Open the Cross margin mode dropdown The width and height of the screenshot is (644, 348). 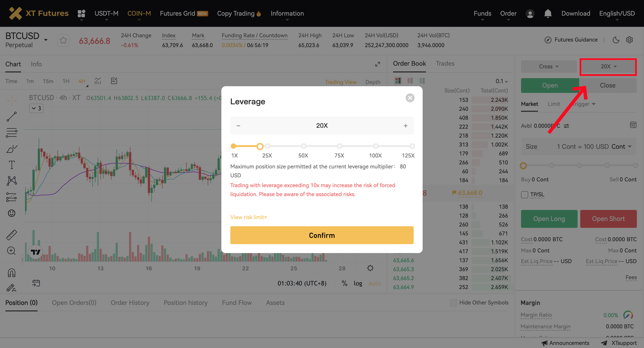[549, 66]
